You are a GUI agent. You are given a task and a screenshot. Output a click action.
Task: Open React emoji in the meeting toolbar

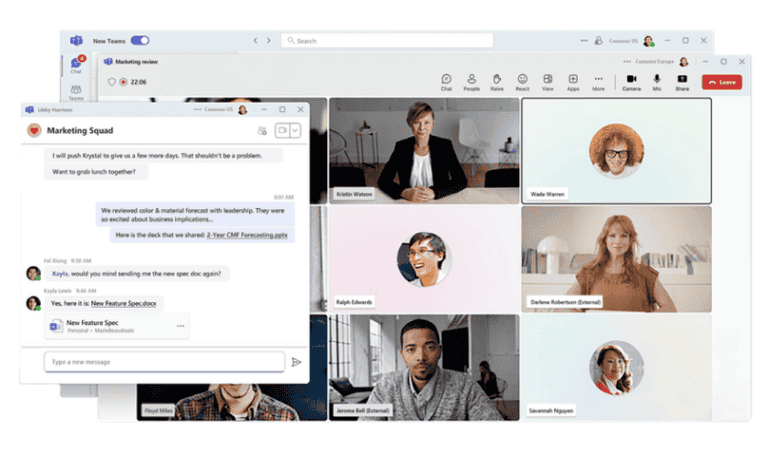click(x=522, y=82)
